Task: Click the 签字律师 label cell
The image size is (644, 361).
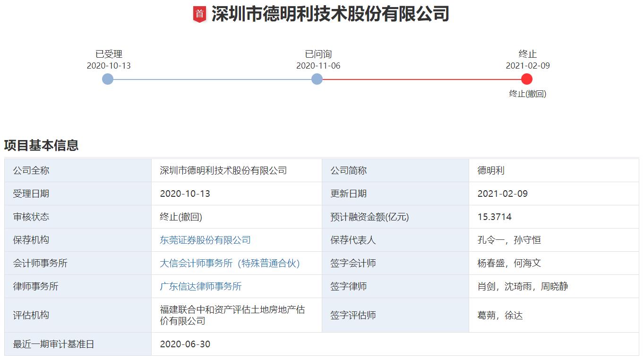Action: pyautogui.click(x=395, y=286)
